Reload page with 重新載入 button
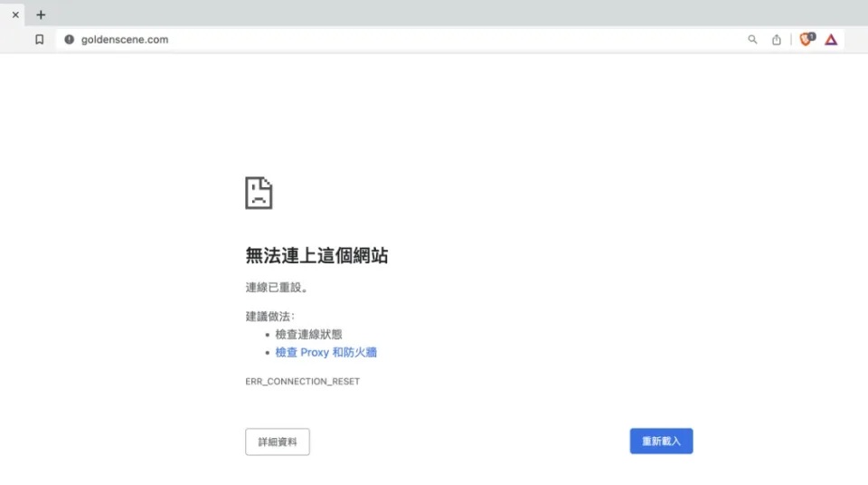The width and height of the screenshot is (868, 485). [x=661, y=442]
